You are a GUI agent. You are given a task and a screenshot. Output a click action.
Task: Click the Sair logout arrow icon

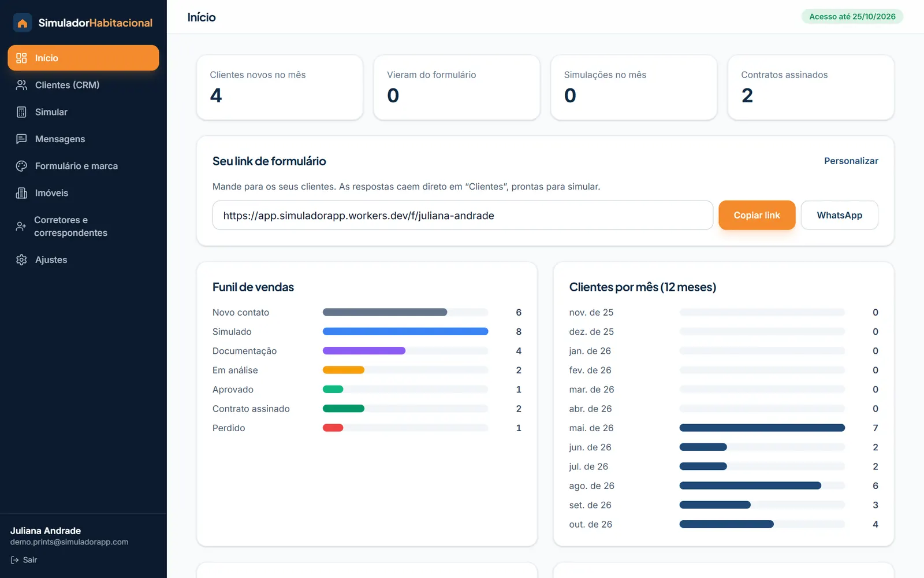[x=14, y=560]
